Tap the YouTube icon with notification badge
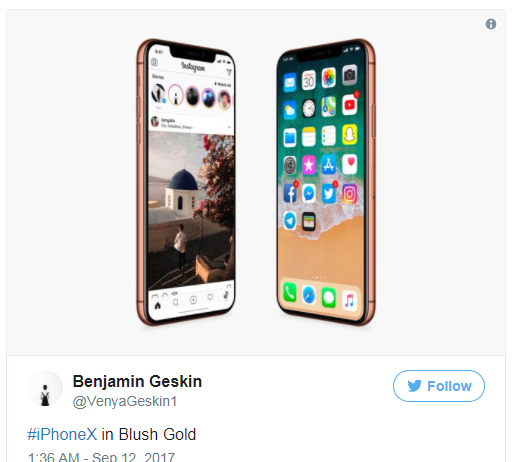The width and height of the screenshot is (513, 462). (x=349, y=104)
